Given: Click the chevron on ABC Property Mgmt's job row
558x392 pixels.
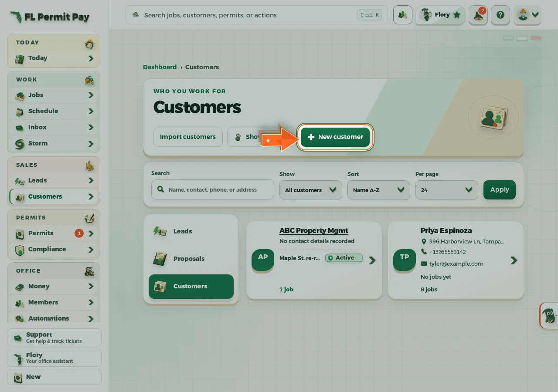Looking at the screenshot, I should [x=372, y=260].
